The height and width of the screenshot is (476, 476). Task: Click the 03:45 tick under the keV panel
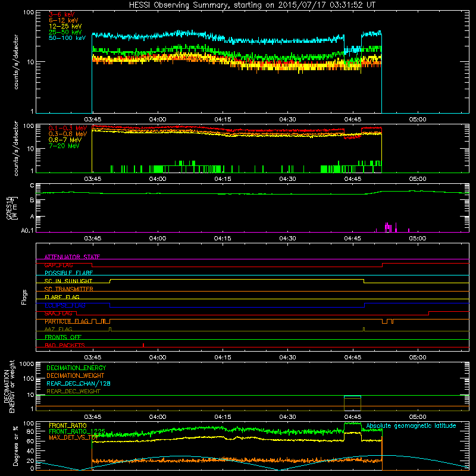93,120
